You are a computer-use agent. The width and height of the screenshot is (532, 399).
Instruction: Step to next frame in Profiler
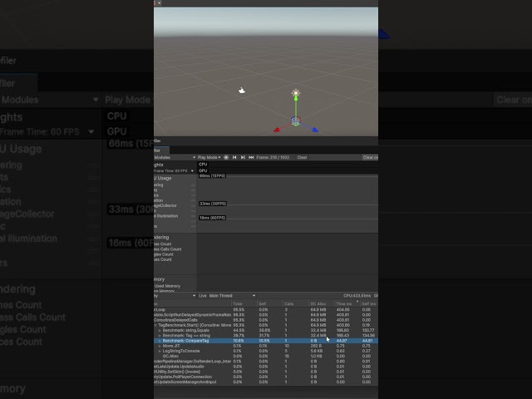[x=243, y=157]
